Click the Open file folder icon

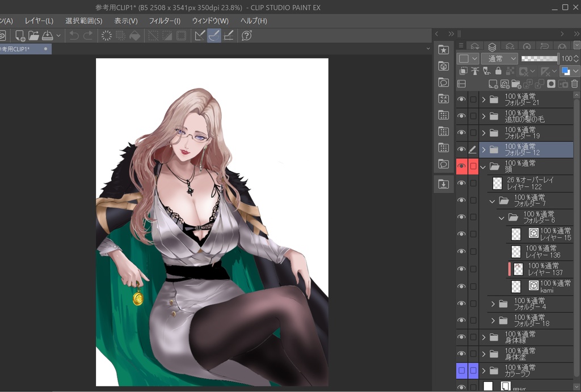(x=34, y=36)
